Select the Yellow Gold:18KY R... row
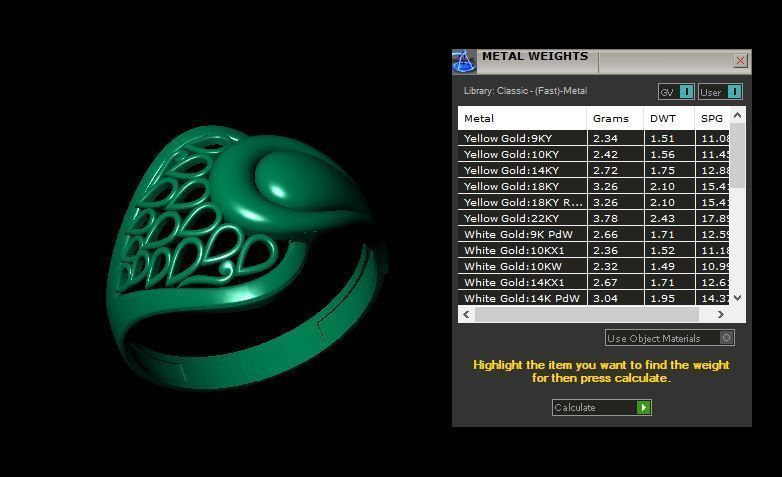 (x=593, y=202)
